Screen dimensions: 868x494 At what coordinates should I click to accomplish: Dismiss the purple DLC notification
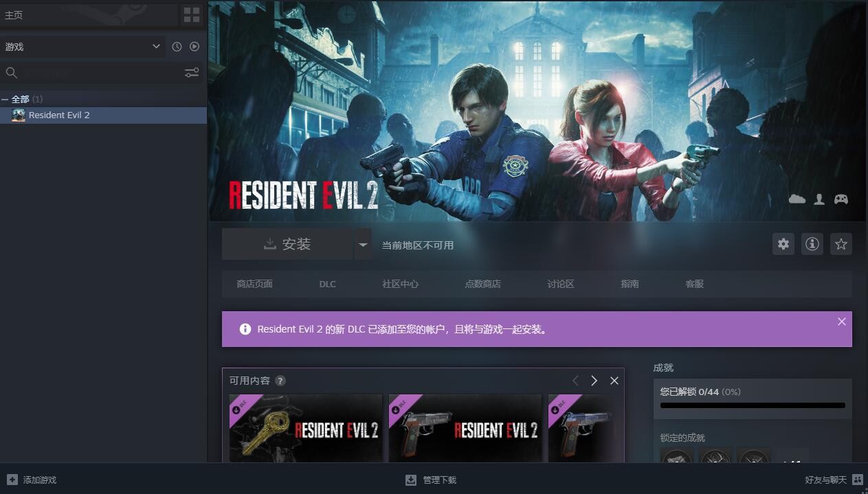842,322
